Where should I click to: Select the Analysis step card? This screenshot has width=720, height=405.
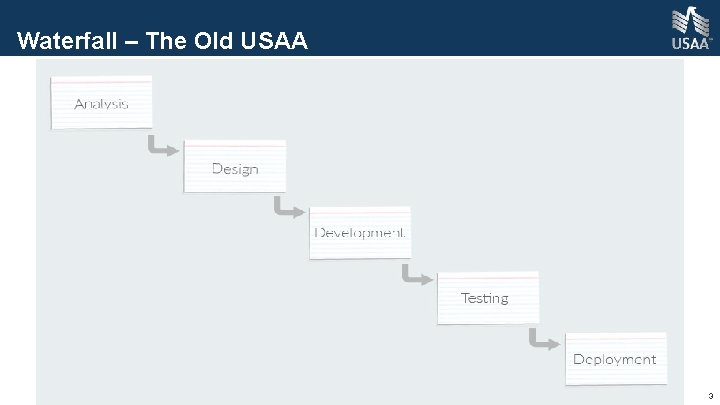point(102,102)
